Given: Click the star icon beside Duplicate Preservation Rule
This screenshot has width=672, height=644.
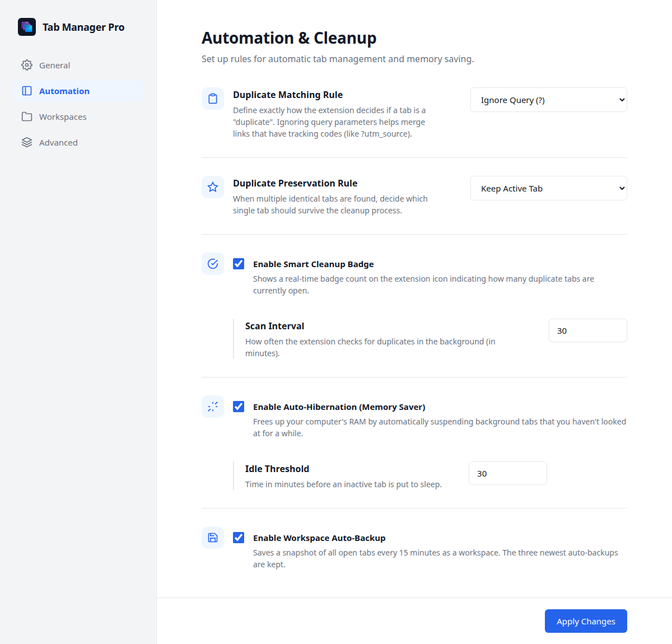Looking at the screenshot, I should [213, 187].
